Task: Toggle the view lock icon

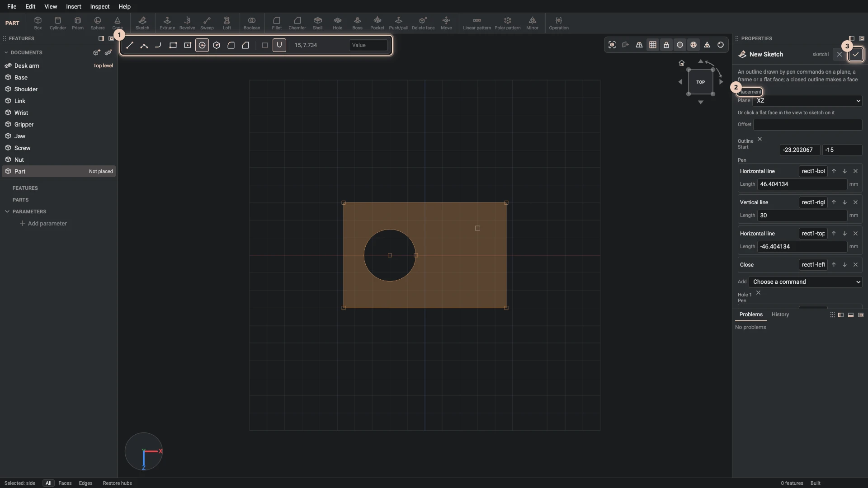Action: tap(666, 45)
